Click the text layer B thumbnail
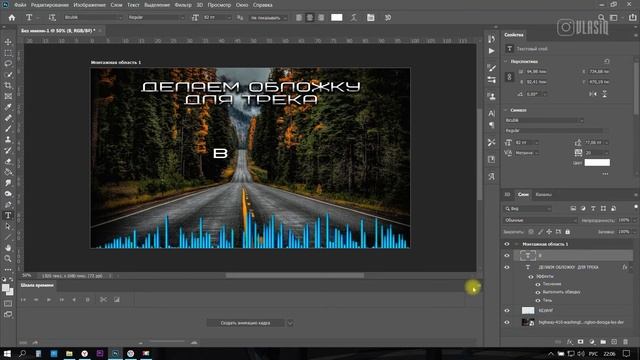 pos(528,256)
